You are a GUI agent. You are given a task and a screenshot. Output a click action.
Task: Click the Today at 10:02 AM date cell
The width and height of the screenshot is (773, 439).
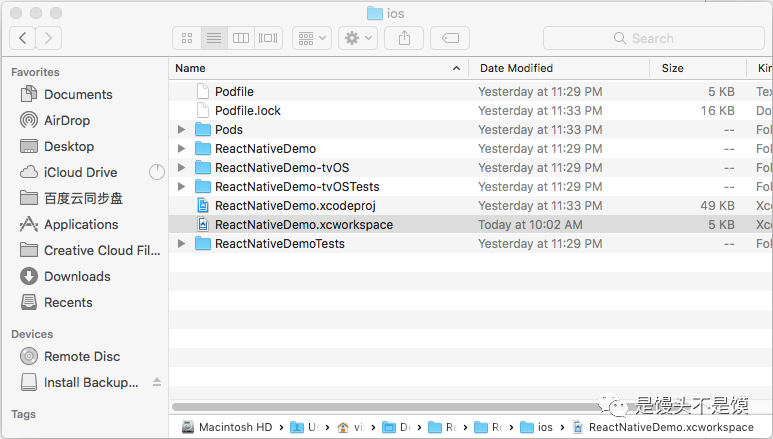[x=530, y=224]
